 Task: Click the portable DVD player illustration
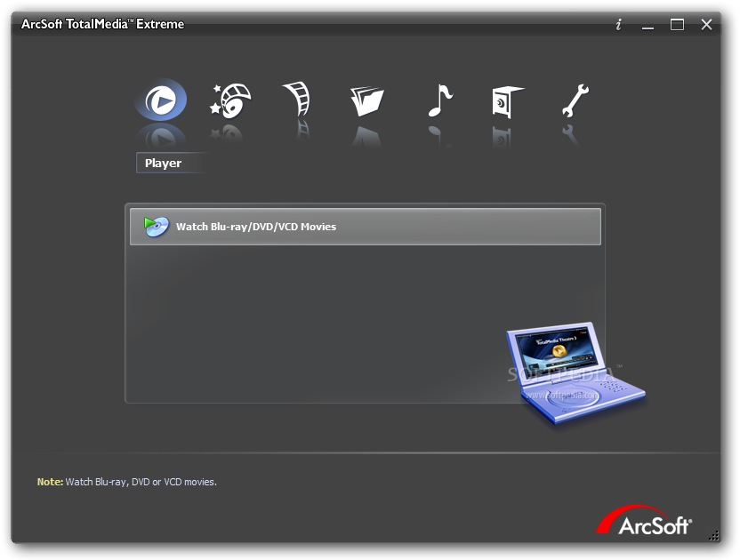click(575, 372)
